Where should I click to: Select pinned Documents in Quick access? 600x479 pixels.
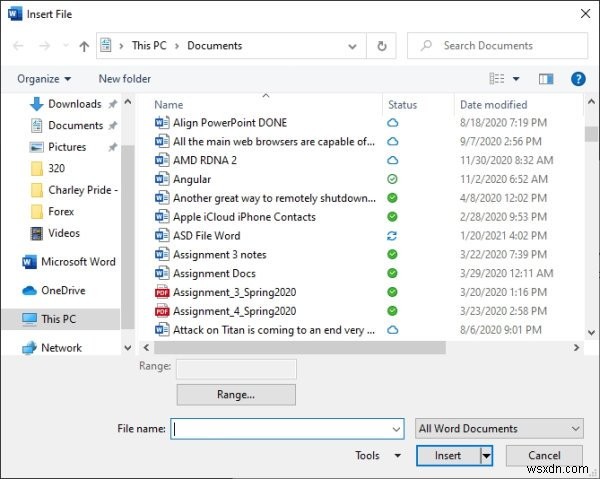pos(75,125)
